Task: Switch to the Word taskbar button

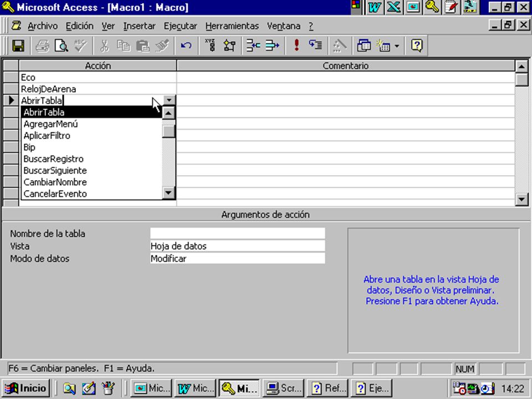Action: 195,388
